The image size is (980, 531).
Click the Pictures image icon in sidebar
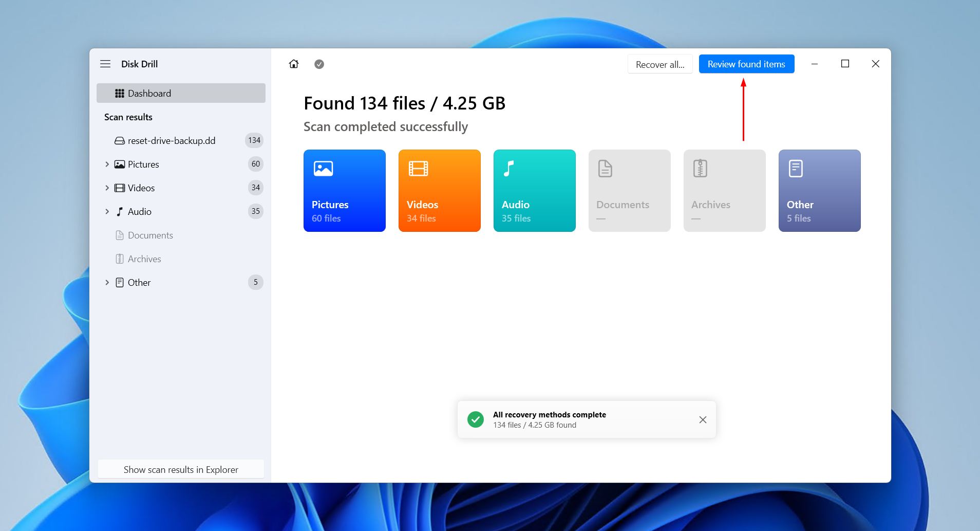click(x=120, y=164)
